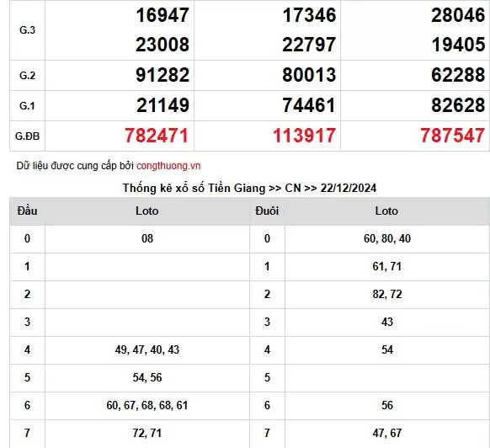Select loto value 56 in Đuôi 6 row
This screenshot has width=490, height=448.
387,406
